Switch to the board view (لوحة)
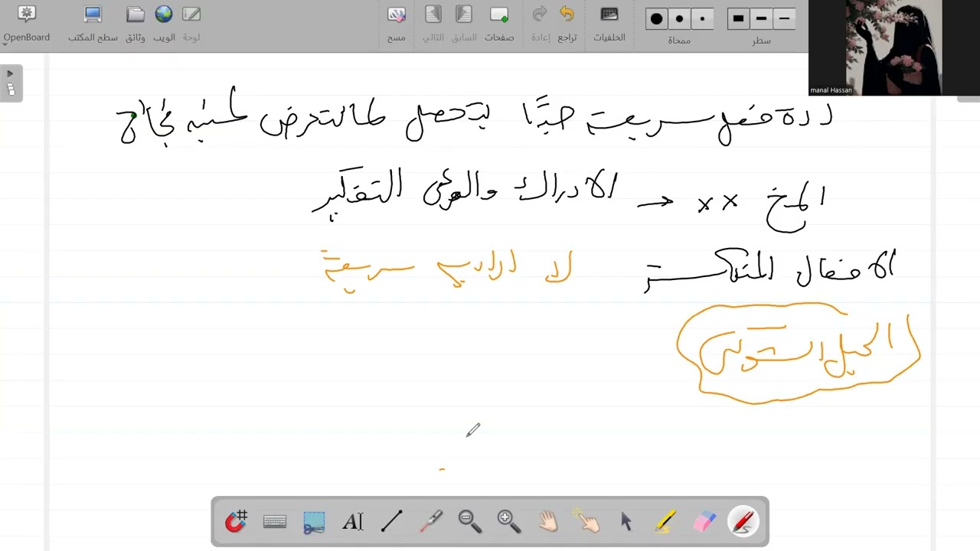Image resolution: width=980 pixels, height=551 pixels. [x=191, y=24]
